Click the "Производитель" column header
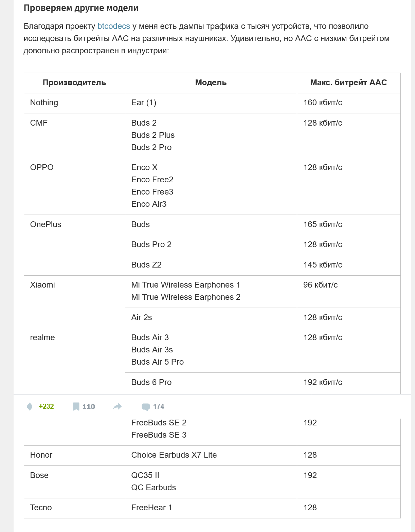 (x=74, y=82)
